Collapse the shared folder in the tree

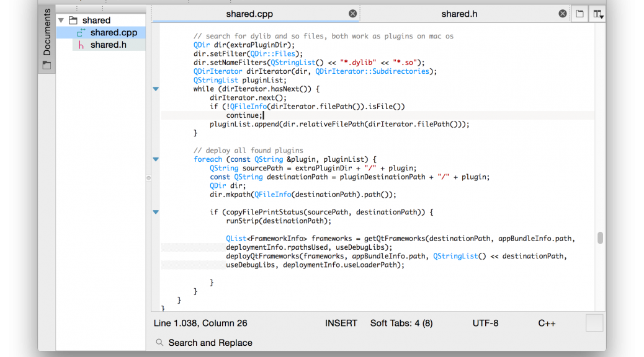tap(61, 20)
